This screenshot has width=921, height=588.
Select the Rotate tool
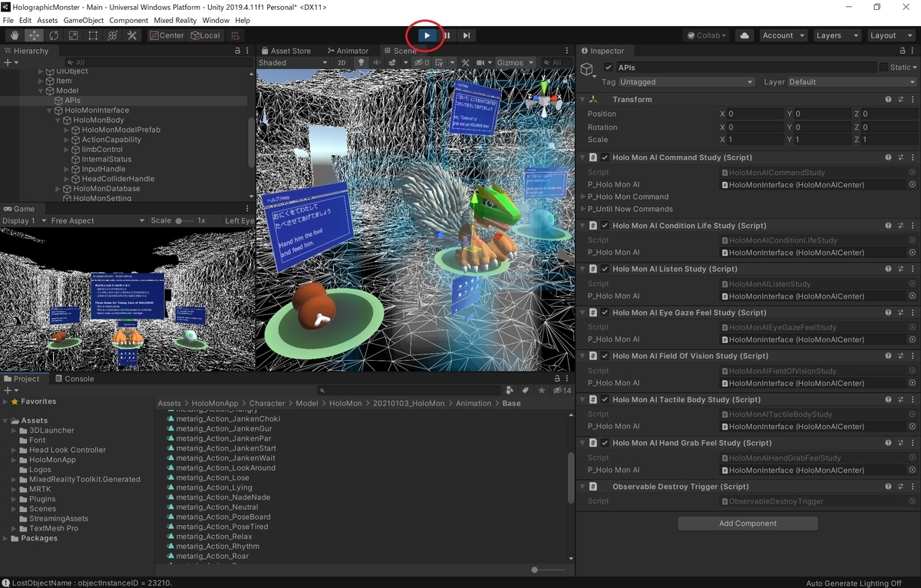54,35
